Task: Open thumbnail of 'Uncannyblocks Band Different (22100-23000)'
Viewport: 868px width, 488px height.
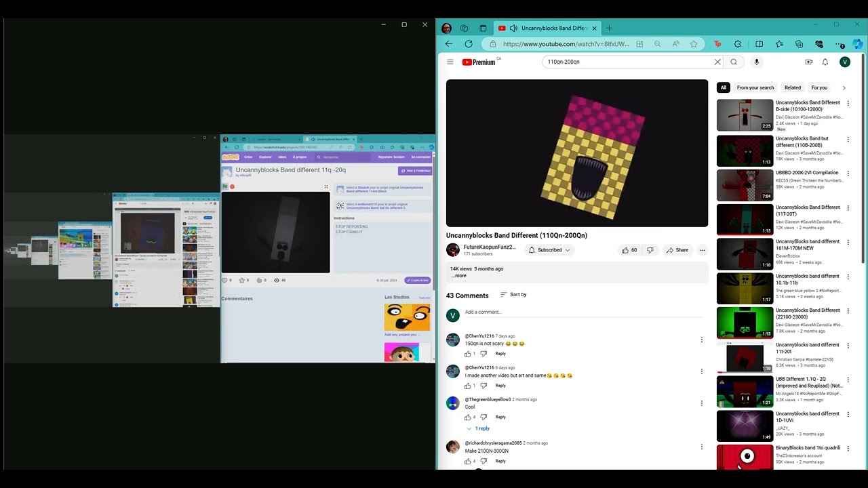Action: (x=745, y=323)
